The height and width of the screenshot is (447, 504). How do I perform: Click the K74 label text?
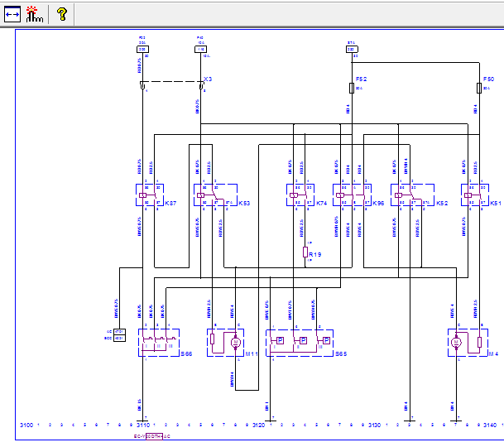[x=321, y=203]
